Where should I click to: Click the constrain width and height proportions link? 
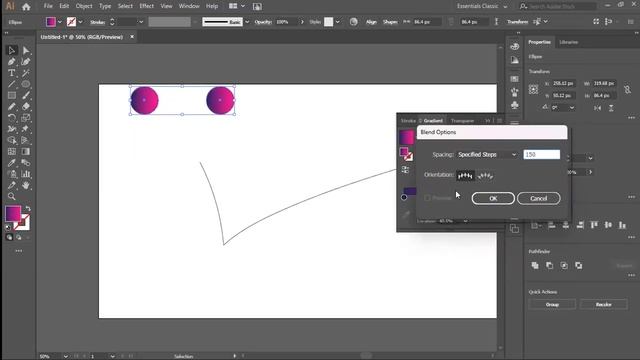coord(627,89)
